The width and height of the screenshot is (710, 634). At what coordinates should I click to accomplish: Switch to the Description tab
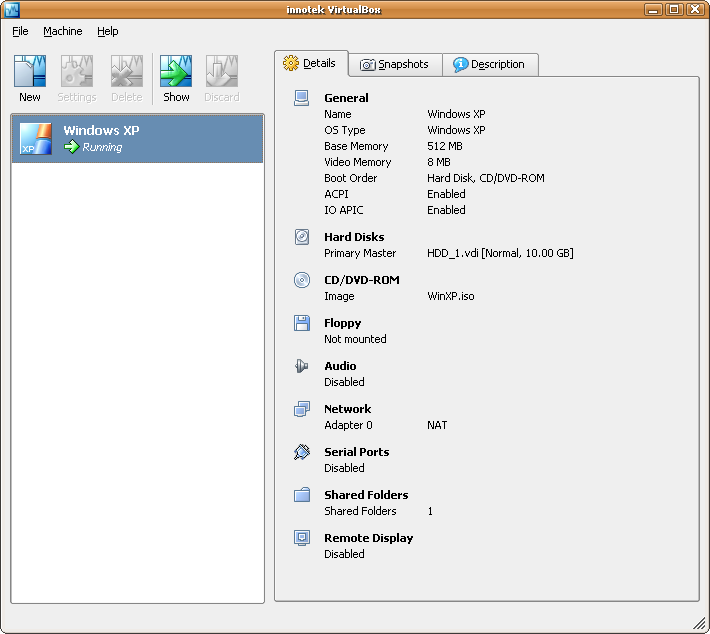490,65
